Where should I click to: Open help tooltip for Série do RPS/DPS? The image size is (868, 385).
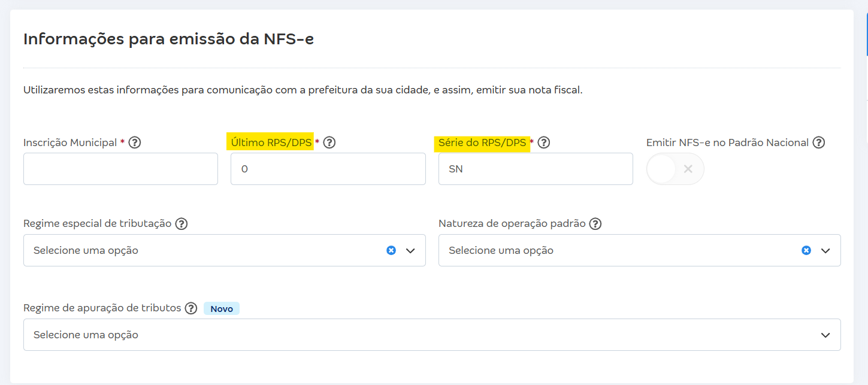tap(544, 142)
